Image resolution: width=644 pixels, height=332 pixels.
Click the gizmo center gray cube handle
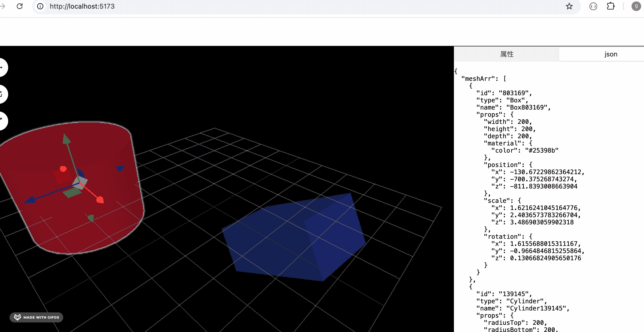pos(80,183)
